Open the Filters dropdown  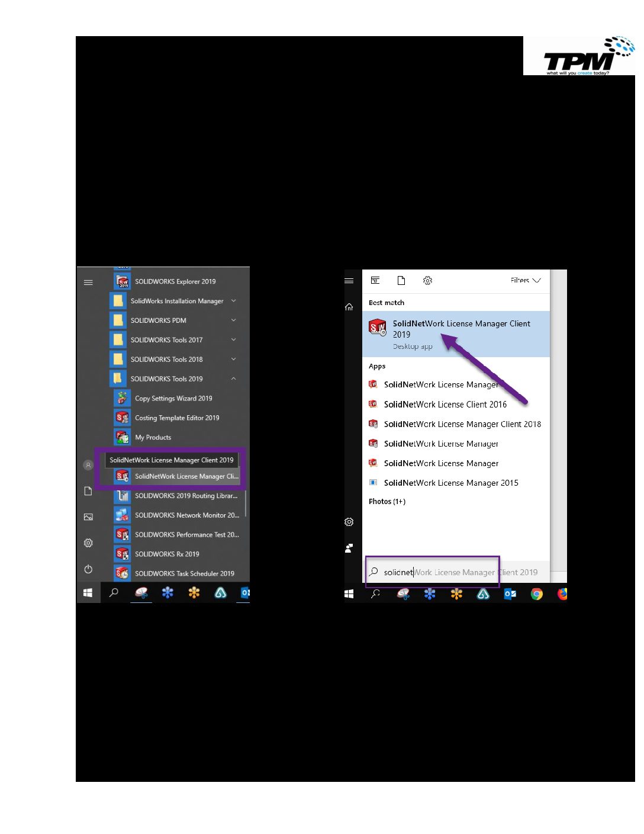[525, 280]
